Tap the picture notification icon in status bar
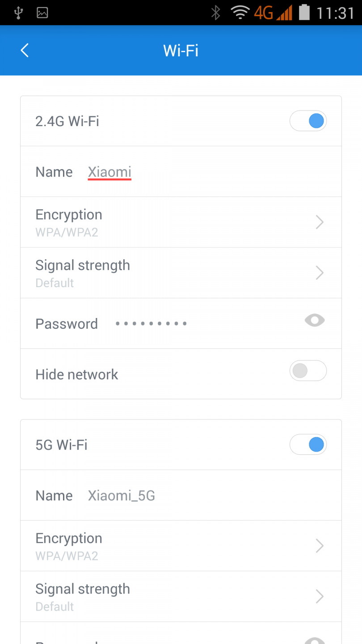This screenshot has width=362, height=644. [x=42, y=13]
